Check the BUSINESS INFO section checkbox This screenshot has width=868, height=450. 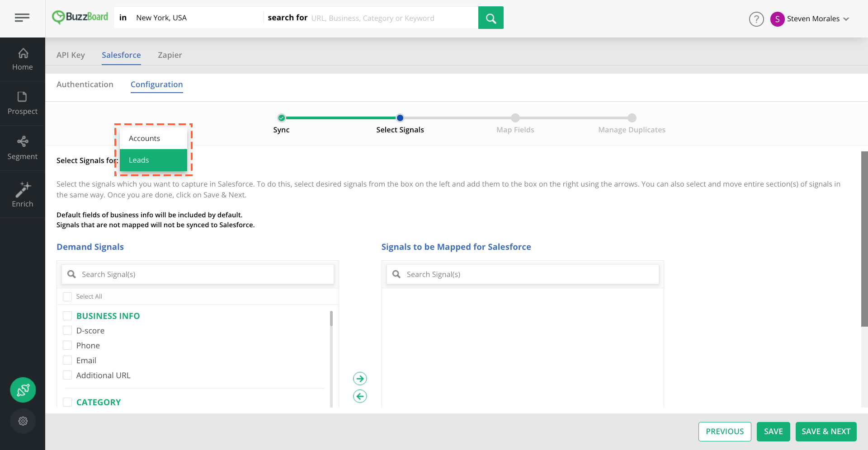pyautogui.click(x=67, y=316)
